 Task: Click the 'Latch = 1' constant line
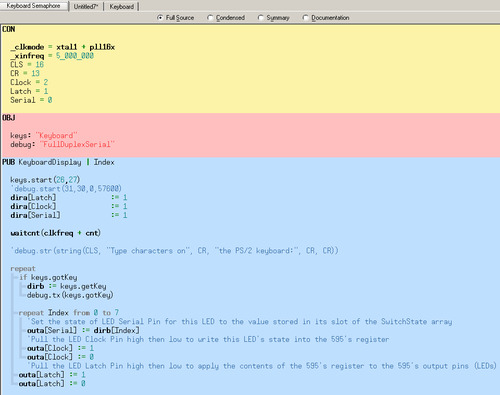pyautogui.click(x=29, y=91)
